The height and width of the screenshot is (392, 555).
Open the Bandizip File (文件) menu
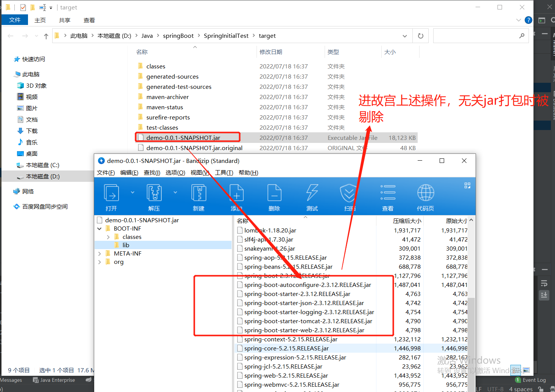106,173
